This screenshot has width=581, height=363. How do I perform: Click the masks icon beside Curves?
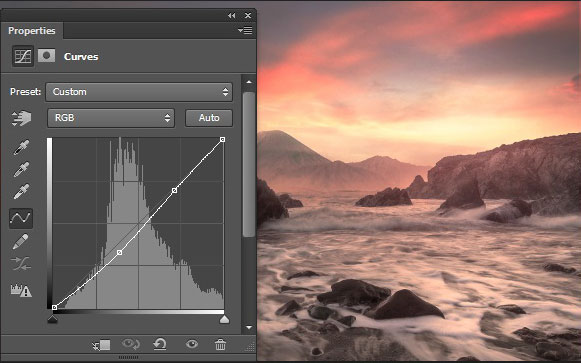click(46, 56)
